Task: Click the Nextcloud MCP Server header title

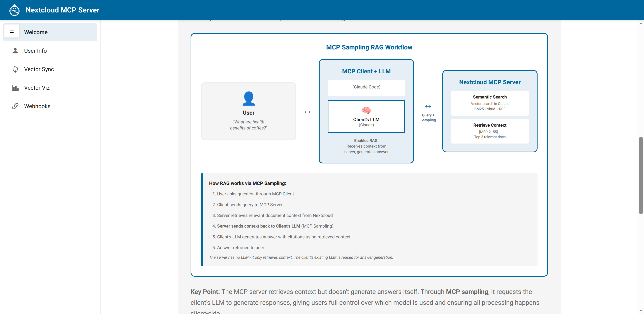Action: click(63, 10)
